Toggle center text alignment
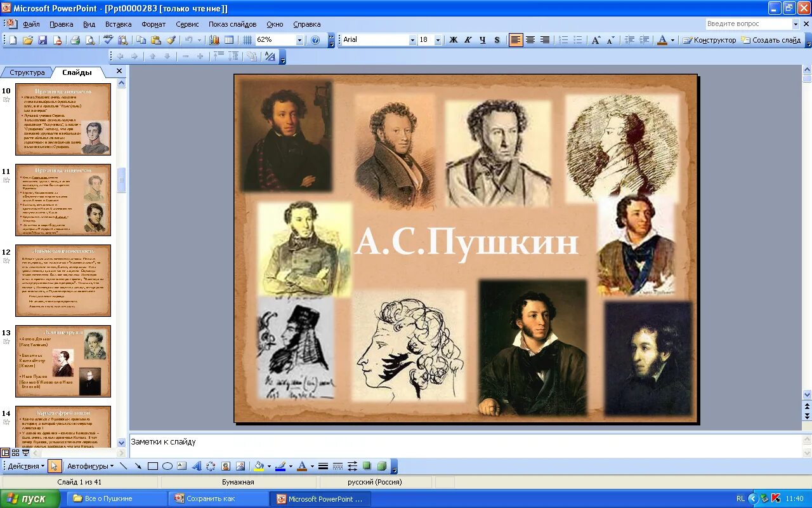 [530, 40]
